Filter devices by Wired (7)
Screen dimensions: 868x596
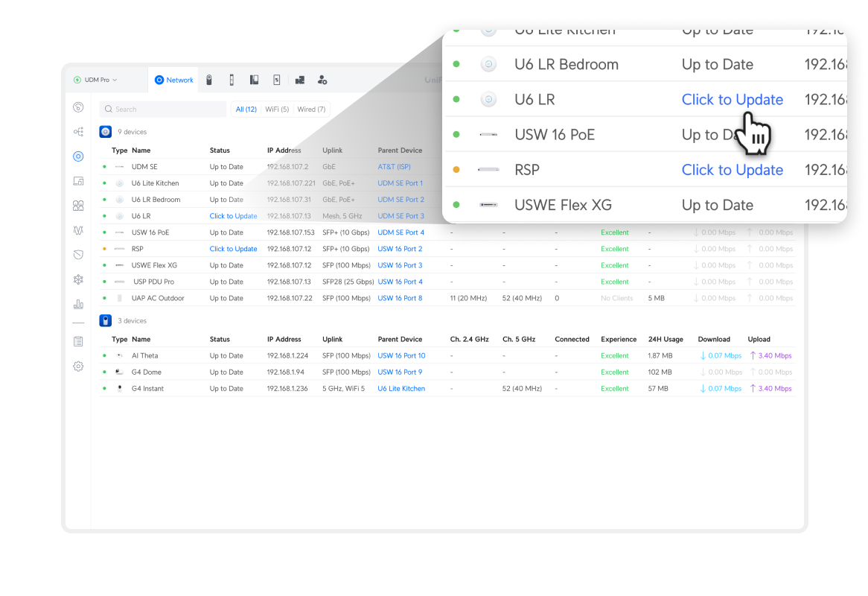(311, 110)
